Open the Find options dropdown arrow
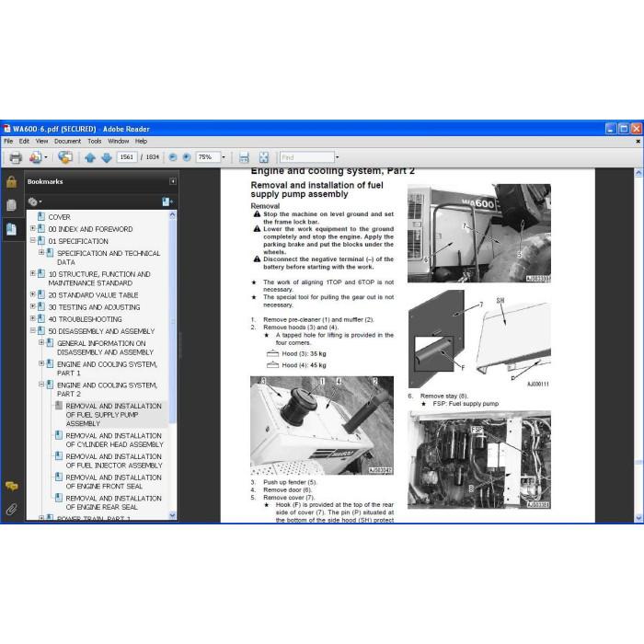The height and width of the screenshot is (644, 644). point(338,157)
